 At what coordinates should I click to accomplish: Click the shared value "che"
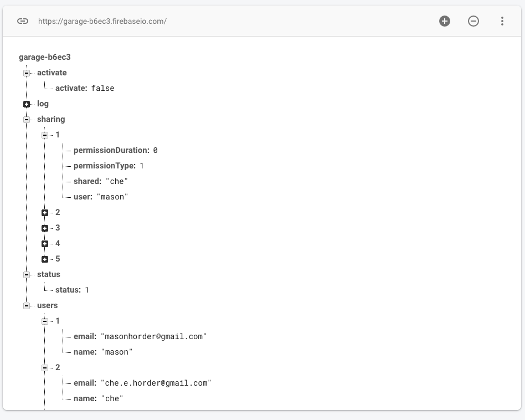117,182
